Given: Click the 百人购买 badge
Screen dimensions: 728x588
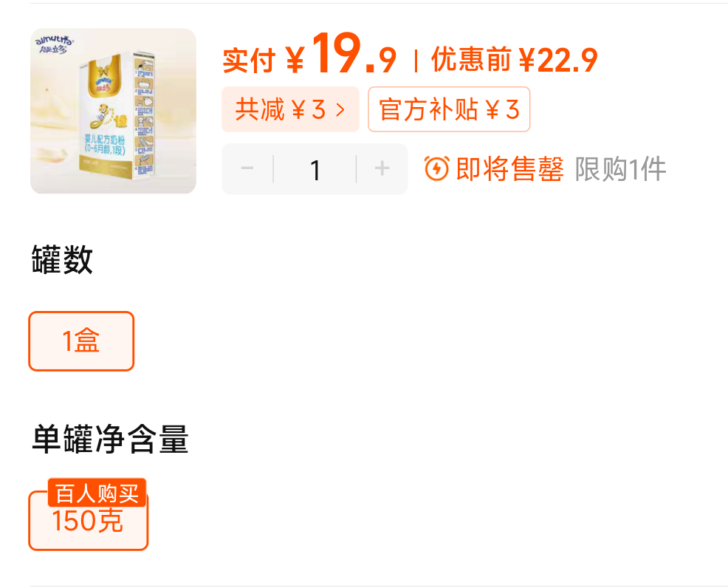Looking at the screenshot, I should (97, 493).
